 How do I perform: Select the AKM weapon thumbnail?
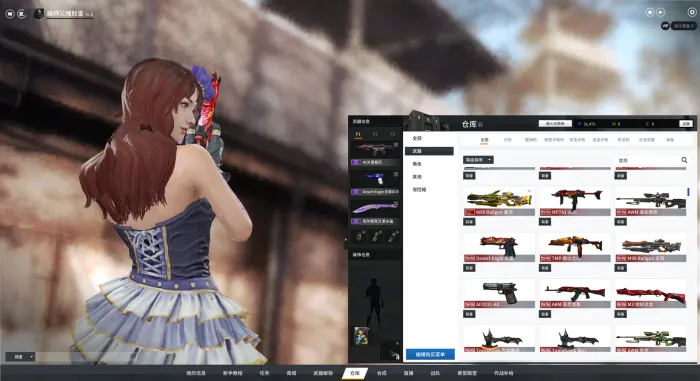pyautogui.click(x=575, y=292)
